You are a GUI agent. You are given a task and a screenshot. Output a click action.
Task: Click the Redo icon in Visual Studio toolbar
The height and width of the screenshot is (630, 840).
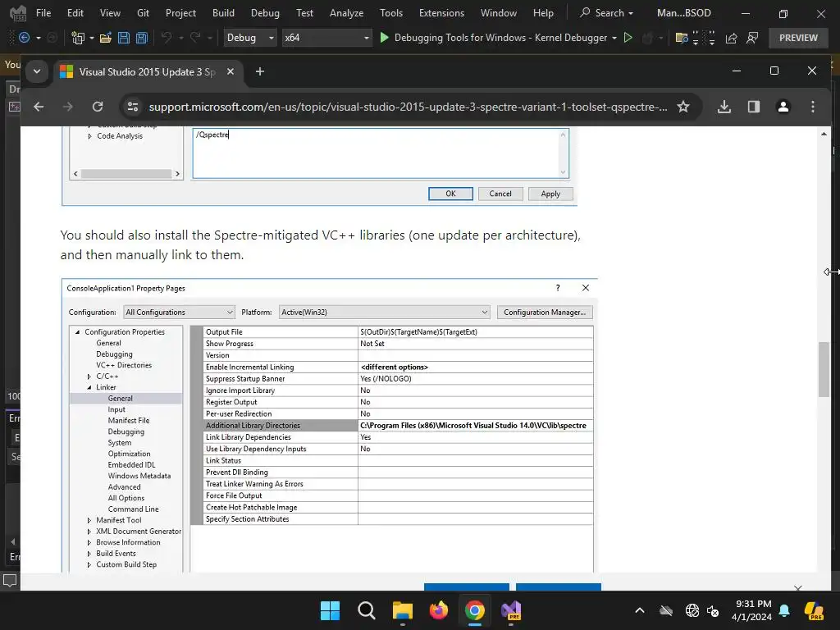(195, 38)
